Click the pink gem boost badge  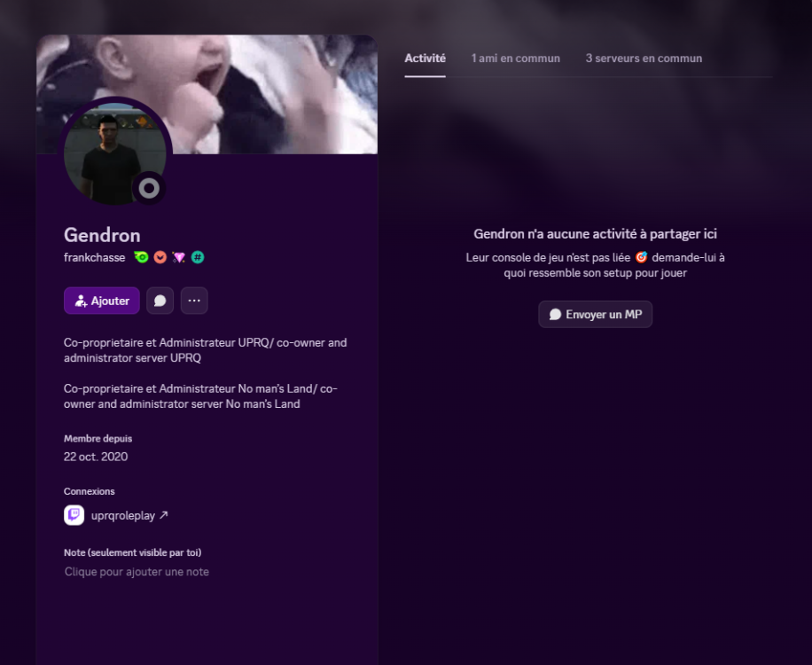point(179,257)
